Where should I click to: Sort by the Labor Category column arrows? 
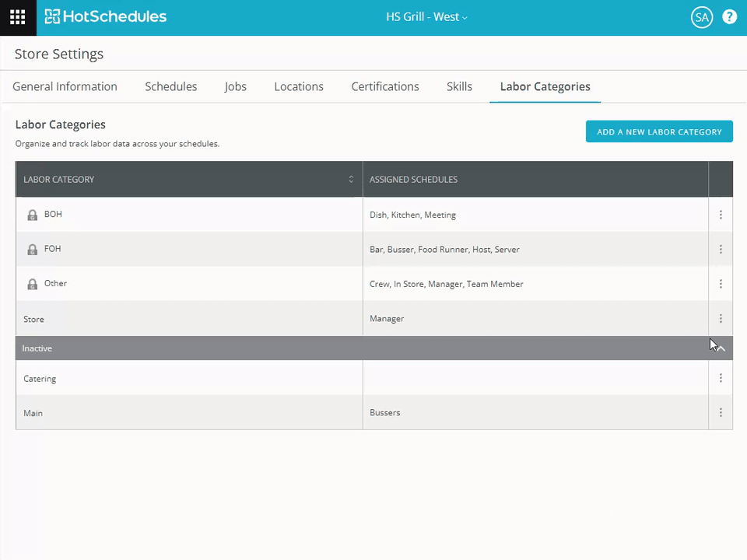(351, 179)
